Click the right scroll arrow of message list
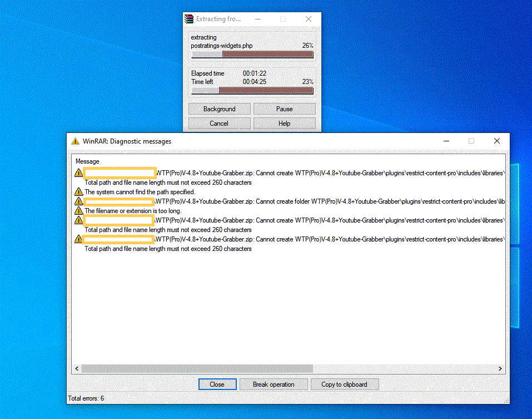Image resolution: width=532 pixels, height=419 pixels. 500,368
